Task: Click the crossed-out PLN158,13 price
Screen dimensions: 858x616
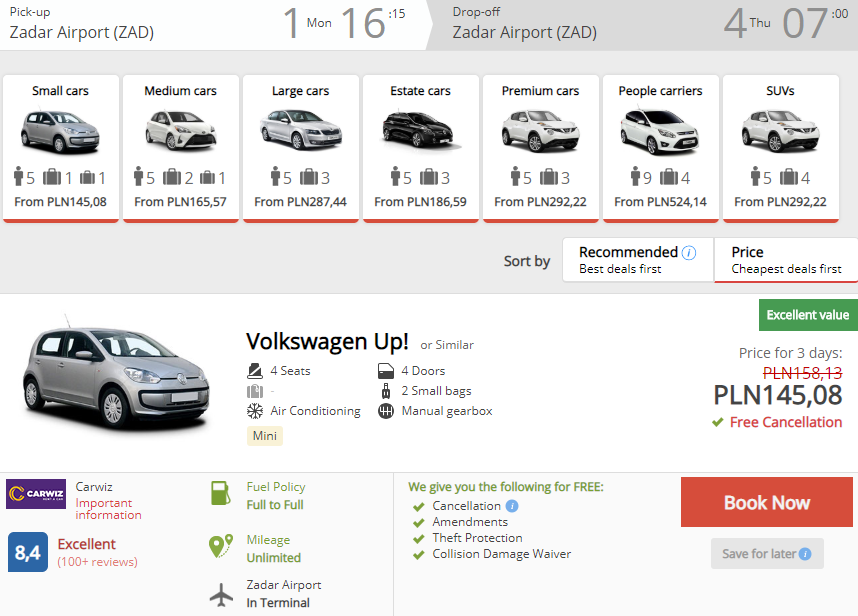Action: coord(802,373)
